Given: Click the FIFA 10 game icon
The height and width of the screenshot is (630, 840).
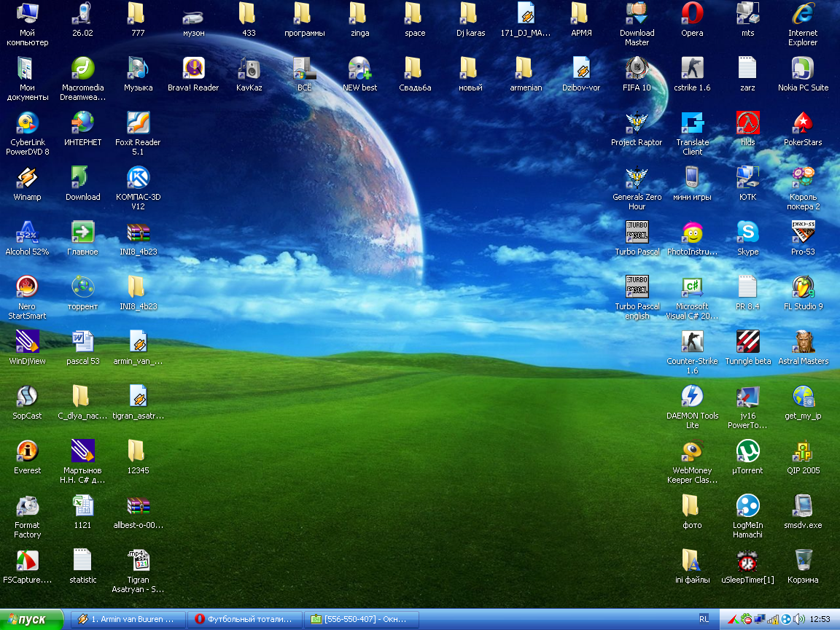Looking at the screenshot, I should (x=637, y=69).
